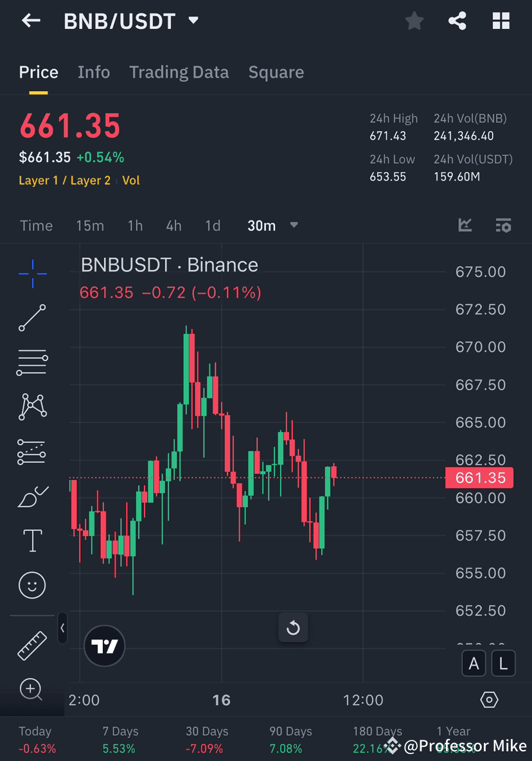Toggle log scale with the L button
The height and width of the screenshot is (761, 532).
click(x=504, y=663)
